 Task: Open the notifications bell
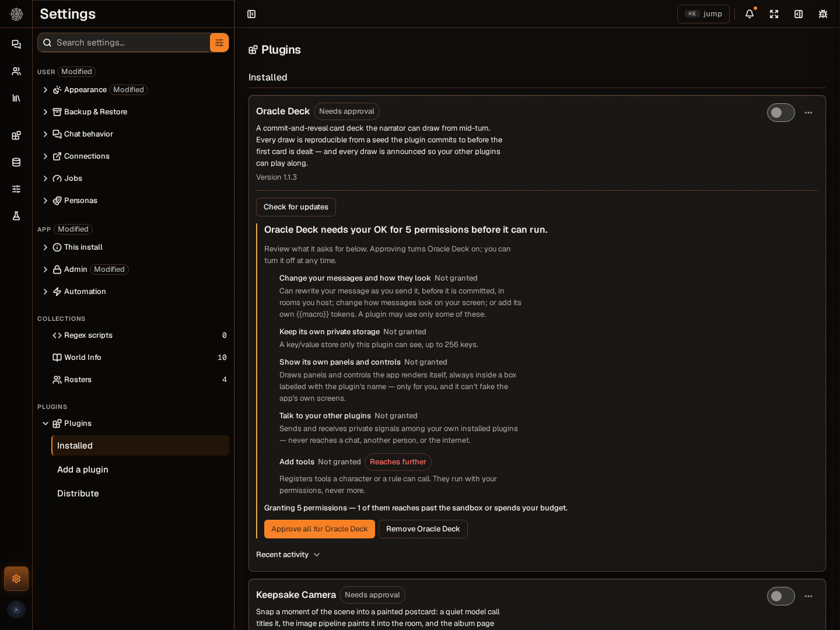pos(750,14)
